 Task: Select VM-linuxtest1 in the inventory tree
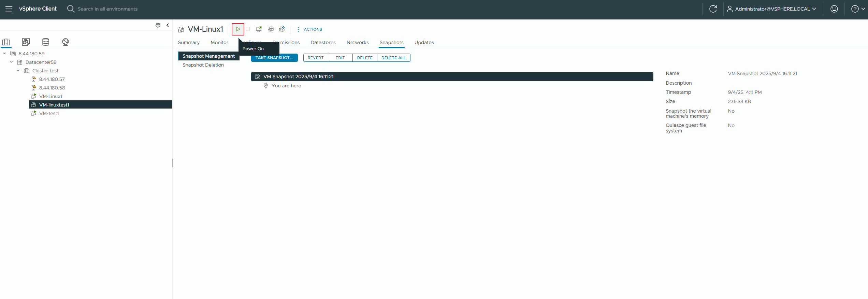point(100,105)
